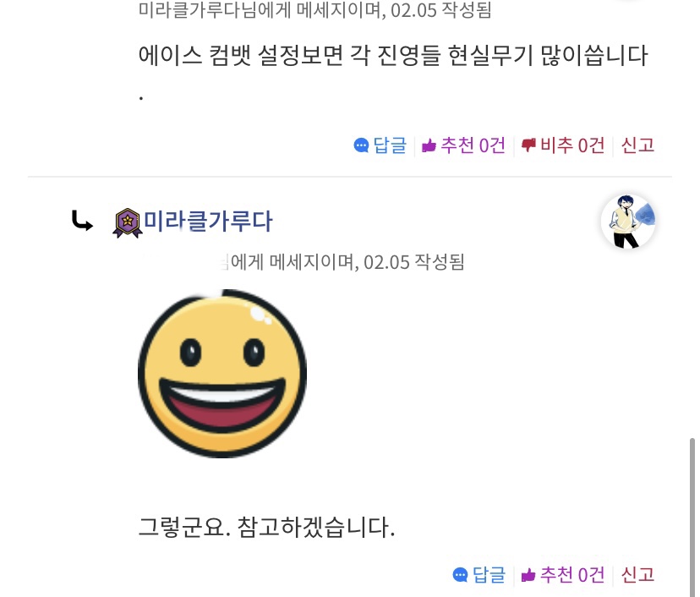Viewport: 700px width, 597px height.
Task: Recommend the reply via 추천 0건 label
Action: pyautogui.click(x=572, y=575)
